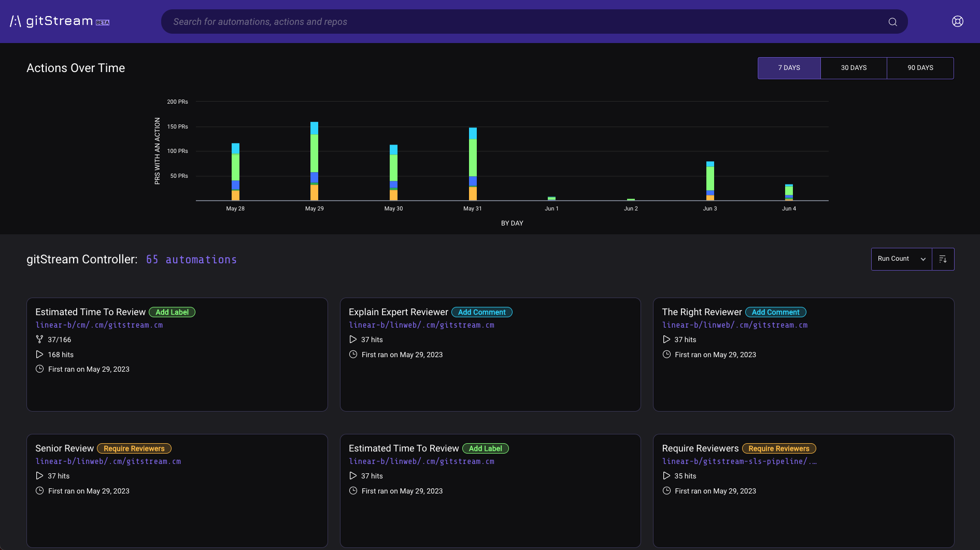Click clock icon in The Right Reviewer card
The width and height of the screenshot is (980, 550).
click(x=666, y=355)
